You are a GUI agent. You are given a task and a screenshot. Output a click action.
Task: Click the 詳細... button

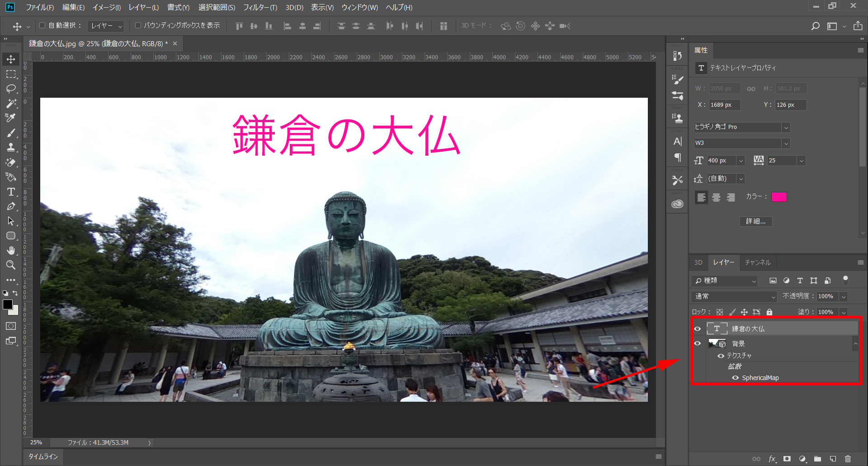point(755,221)
